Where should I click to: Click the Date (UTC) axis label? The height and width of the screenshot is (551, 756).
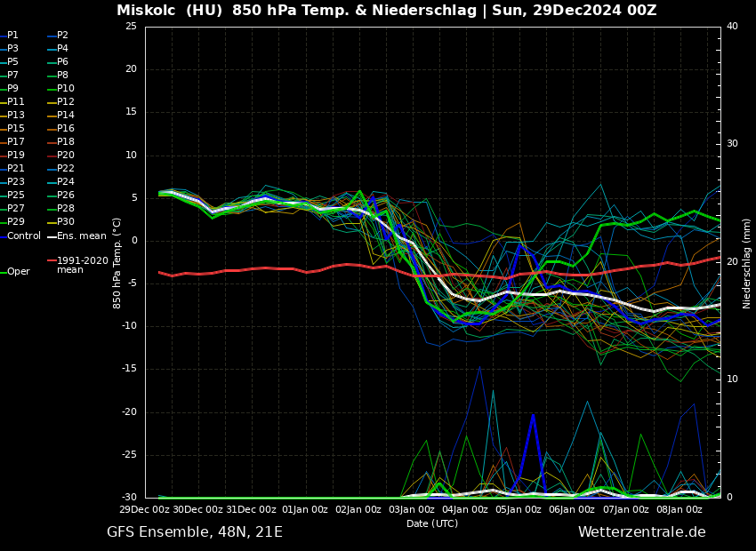(432, 523)
